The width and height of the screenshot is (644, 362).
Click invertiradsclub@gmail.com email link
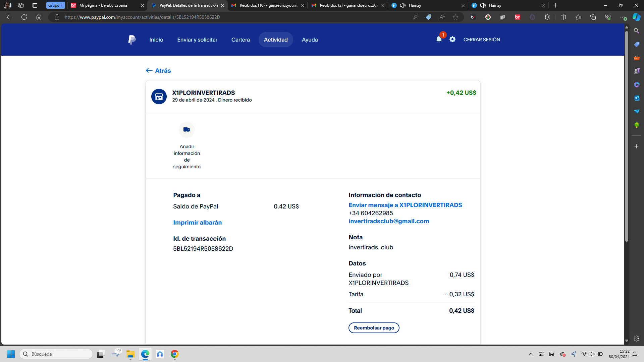point(389,221)
